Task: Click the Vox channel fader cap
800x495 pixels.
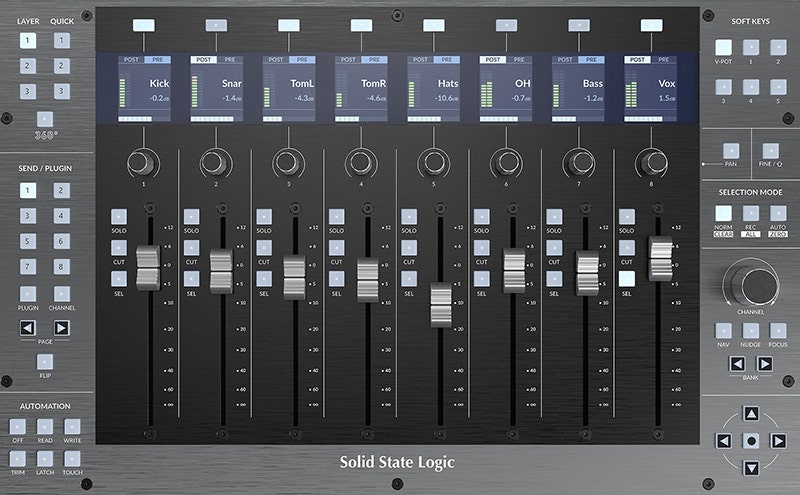Action: click(x=661, y=258)
